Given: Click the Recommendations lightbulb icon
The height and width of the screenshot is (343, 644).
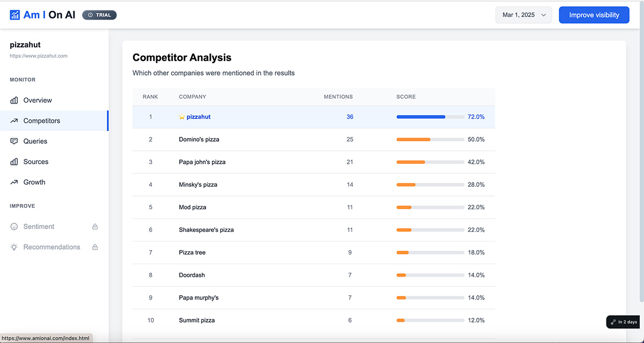Looking at the screenshot, I should pyautogui.click(x=14, y=247).
